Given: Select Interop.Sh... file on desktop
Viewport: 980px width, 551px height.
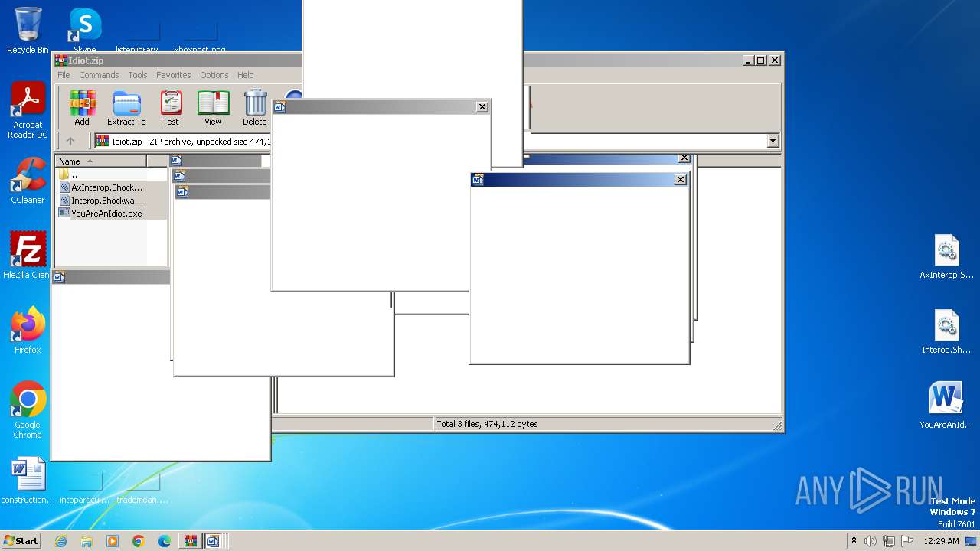Looking at the screenshot, I should (947, 332).
